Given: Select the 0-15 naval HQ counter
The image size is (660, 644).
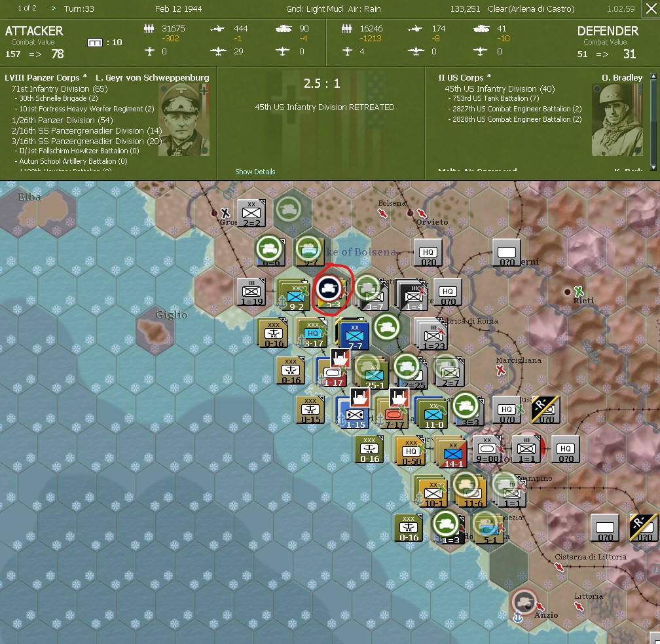Looking at the screenshot, I should click(x=310, y=409).
